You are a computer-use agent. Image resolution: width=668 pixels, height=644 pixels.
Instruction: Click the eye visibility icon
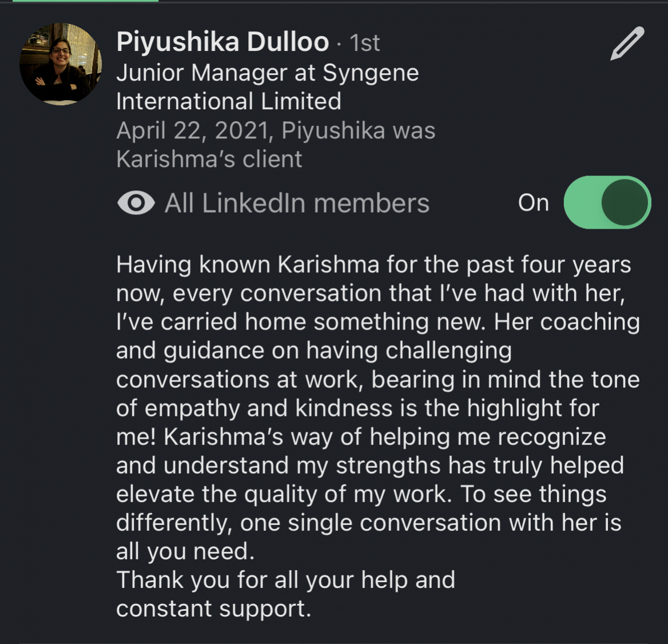click(x=136, y=203)
